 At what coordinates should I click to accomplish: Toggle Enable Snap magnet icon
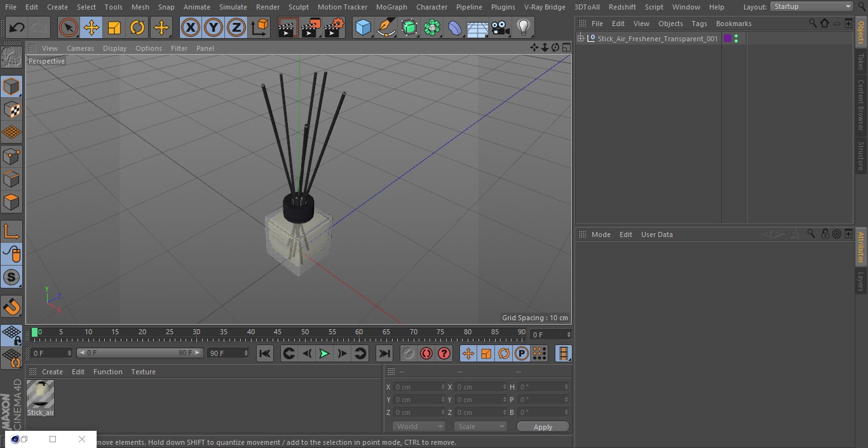11,307
